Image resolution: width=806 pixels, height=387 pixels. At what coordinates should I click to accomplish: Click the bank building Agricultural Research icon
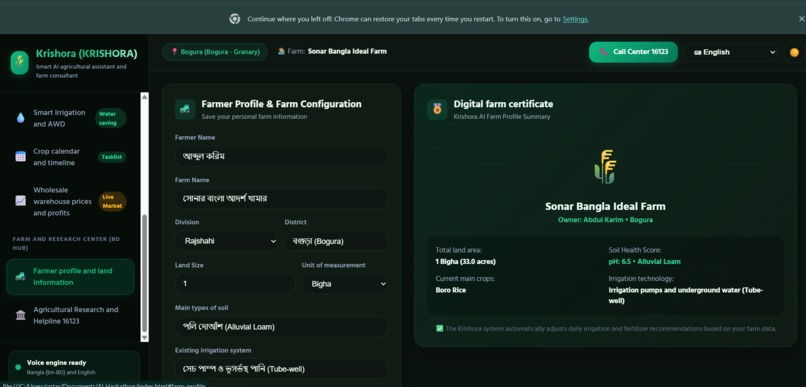[21, 315]
